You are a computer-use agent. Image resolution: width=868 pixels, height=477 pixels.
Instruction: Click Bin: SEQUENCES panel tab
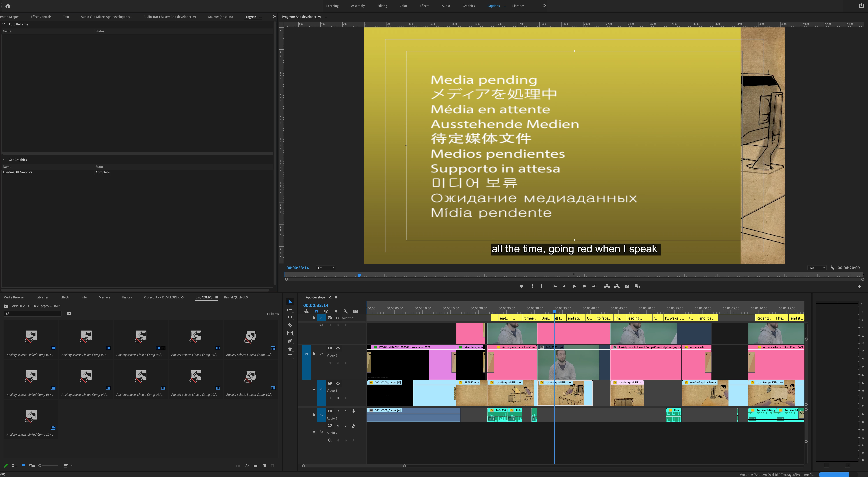[x=236, y=297]
